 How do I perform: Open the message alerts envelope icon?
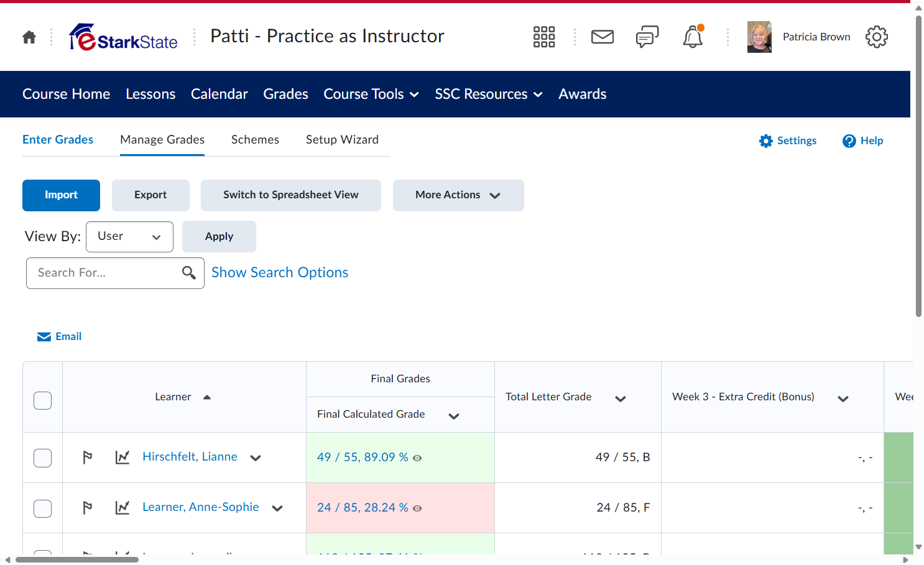click(603, 37)
